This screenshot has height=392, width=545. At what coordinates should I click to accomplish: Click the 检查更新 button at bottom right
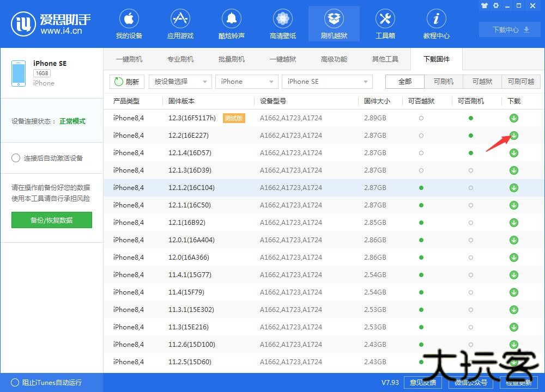point(518,383)
